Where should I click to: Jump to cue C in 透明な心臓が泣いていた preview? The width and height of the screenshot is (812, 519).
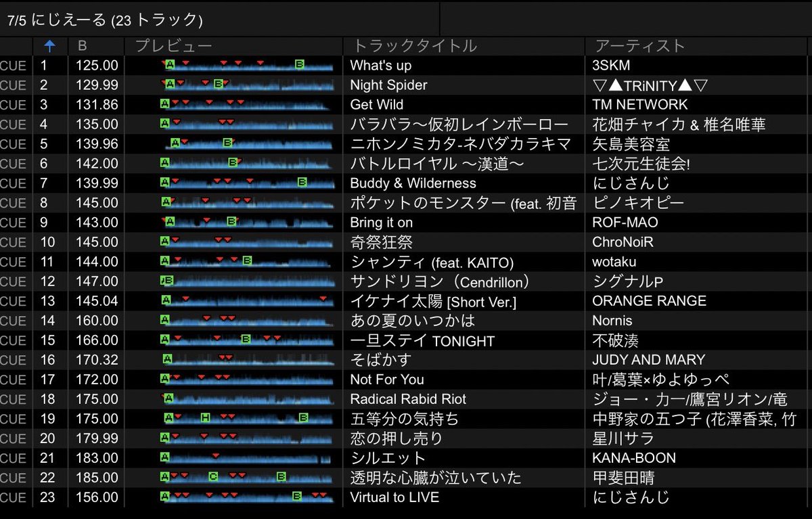point(213,476)
